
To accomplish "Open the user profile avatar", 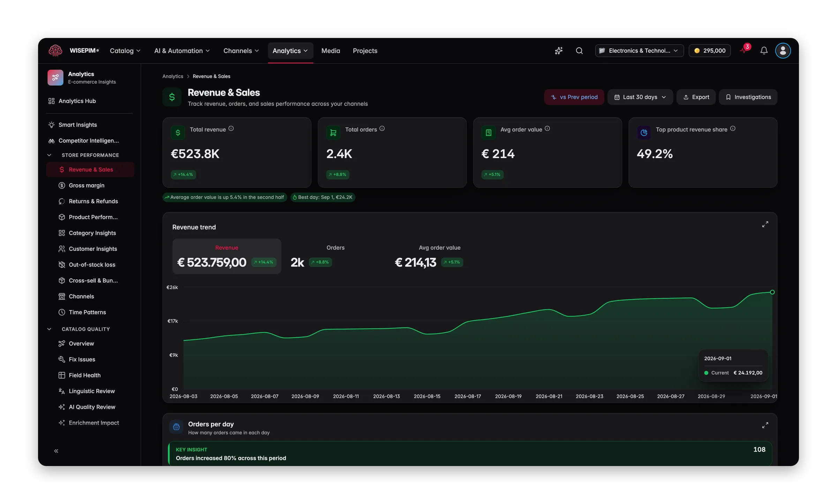I will [x=783, y=51].
